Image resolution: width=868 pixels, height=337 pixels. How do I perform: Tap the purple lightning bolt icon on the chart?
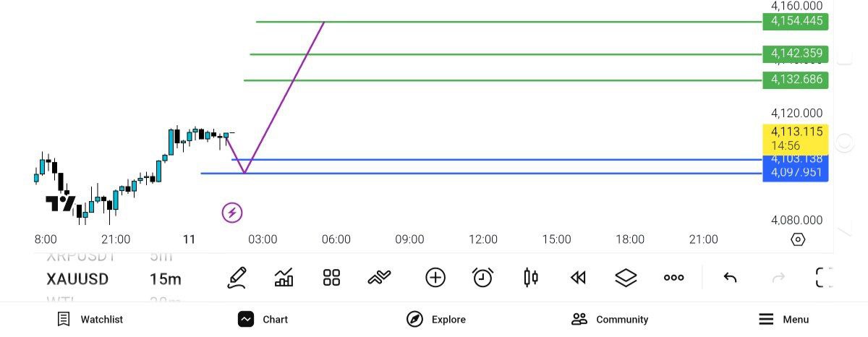coord(232,213)
